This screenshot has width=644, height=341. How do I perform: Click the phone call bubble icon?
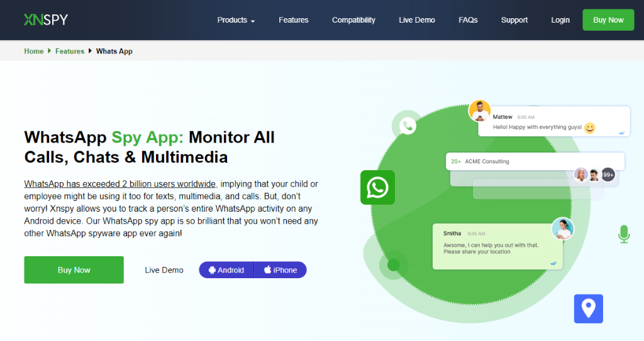point(407,125)
